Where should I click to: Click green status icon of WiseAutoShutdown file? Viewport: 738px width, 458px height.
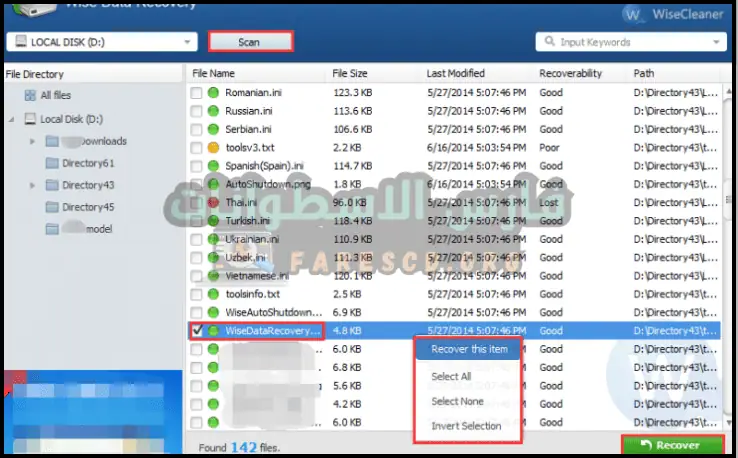(213, 313)
